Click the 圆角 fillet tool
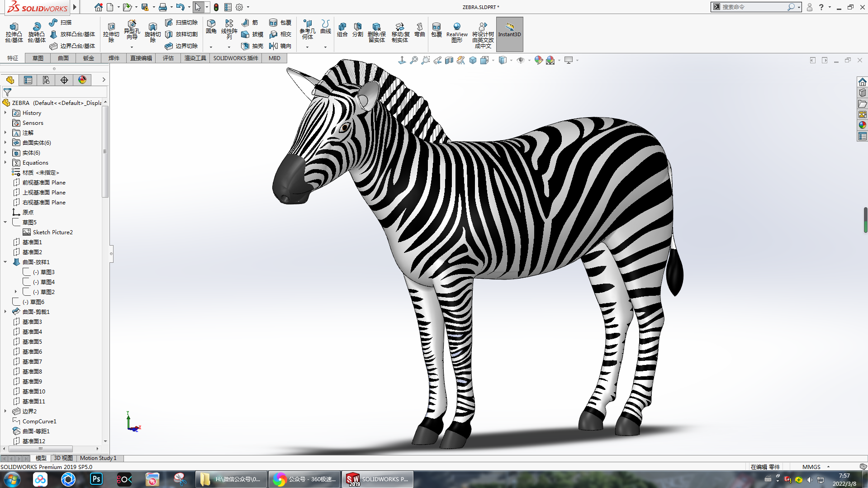The image size is (868, 488). (211, 27)
